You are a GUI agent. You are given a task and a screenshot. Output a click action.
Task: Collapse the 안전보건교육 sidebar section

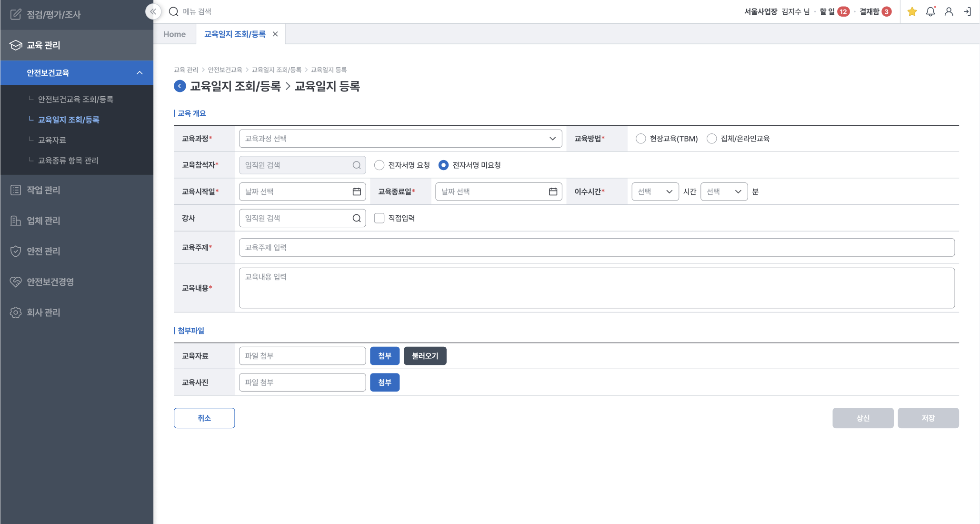(x=140, y=73)
